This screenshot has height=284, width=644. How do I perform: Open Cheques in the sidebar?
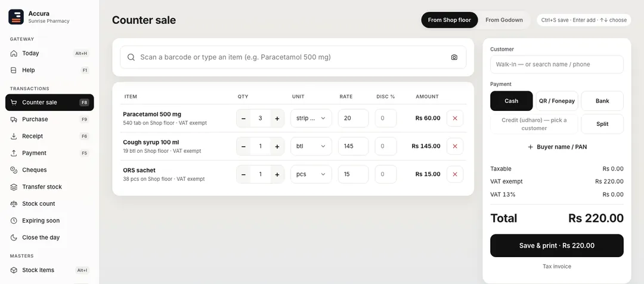coord(49,169)
